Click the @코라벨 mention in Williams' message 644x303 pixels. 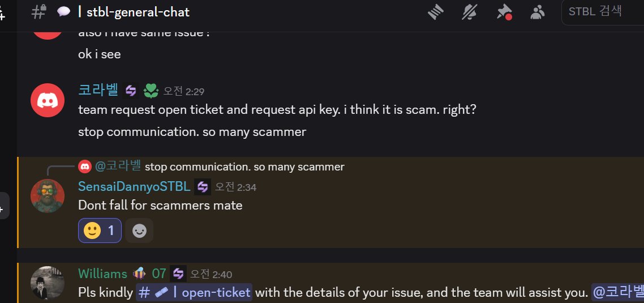pos(617,293)
